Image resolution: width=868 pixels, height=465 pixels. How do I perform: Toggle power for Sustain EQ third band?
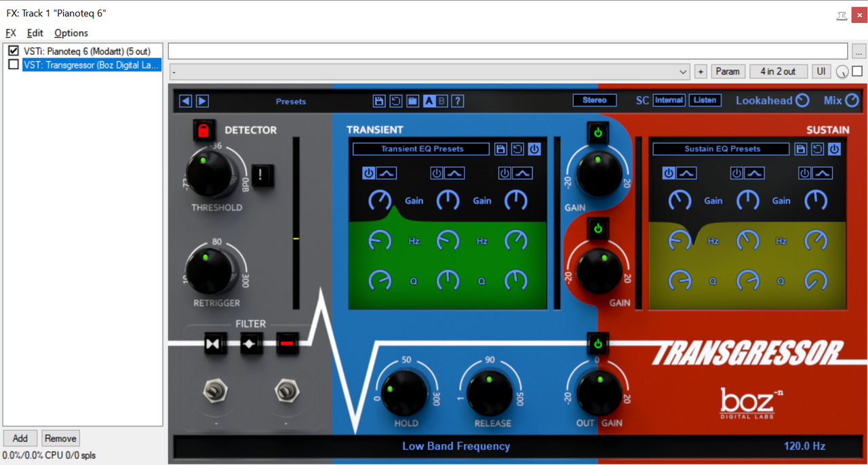[x=804, y=174]
